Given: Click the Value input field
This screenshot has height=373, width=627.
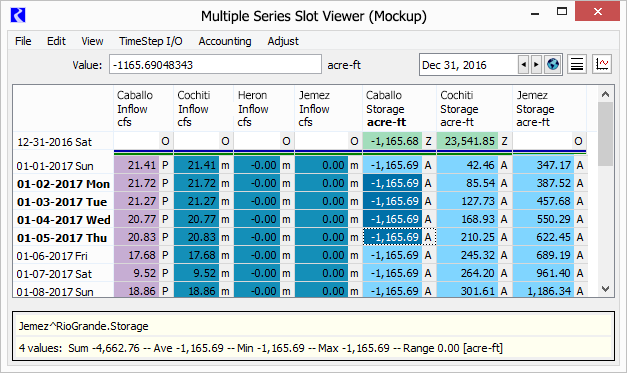Looking at the screenshot, I should point(215,64).
